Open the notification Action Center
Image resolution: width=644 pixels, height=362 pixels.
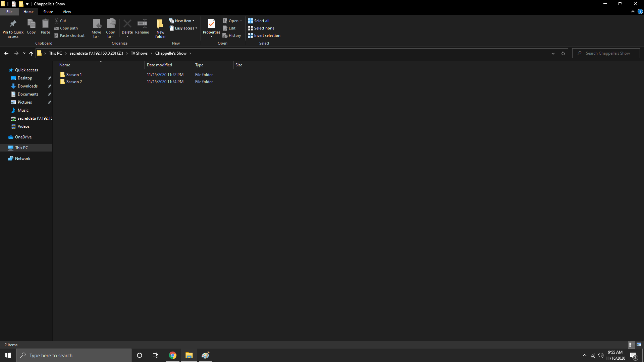634,356
